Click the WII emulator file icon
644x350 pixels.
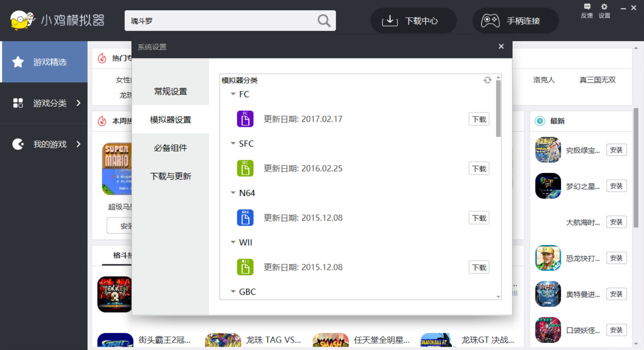pyautogui.click(x=245, y=267)
